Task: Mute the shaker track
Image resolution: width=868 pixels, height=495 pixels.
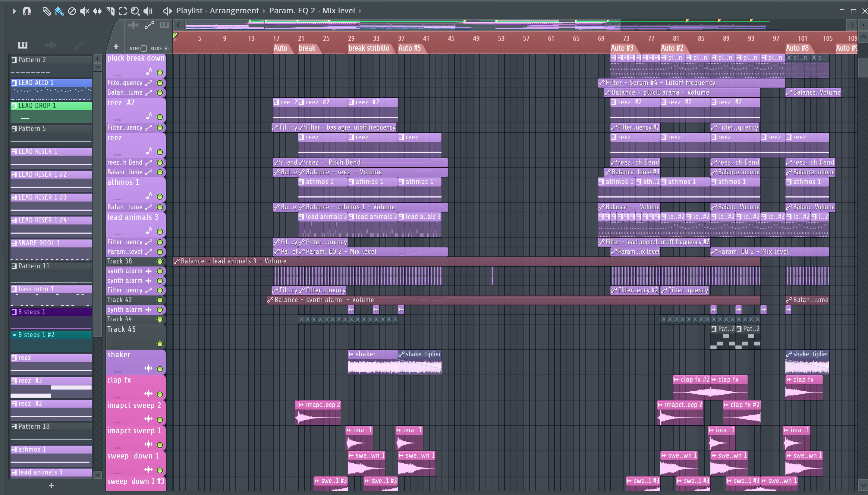Action: (x=160, y=369)
